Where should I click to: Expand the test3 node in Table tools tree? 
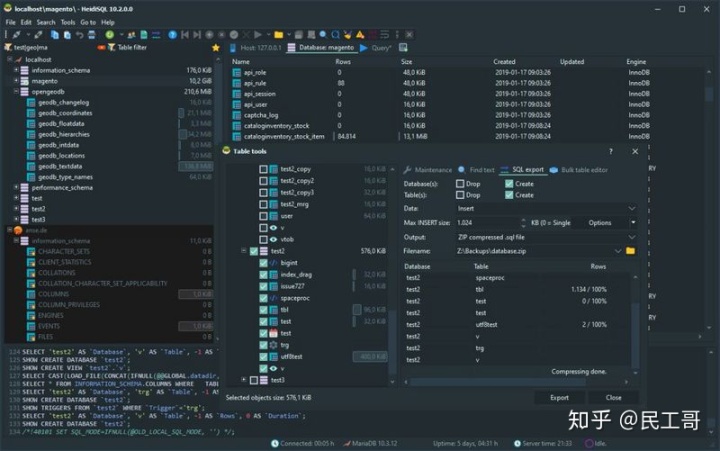pos(244,380)
